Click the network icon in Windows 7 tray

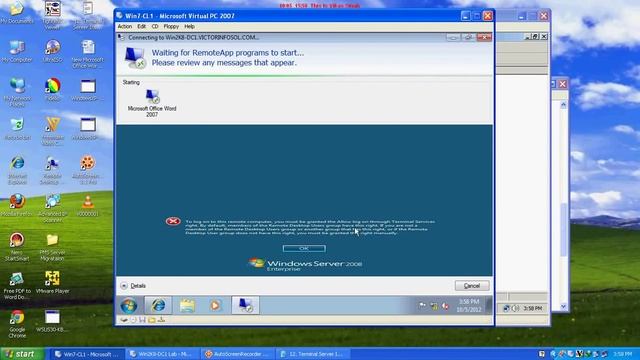pyautogui.click(x=434, y=306)
